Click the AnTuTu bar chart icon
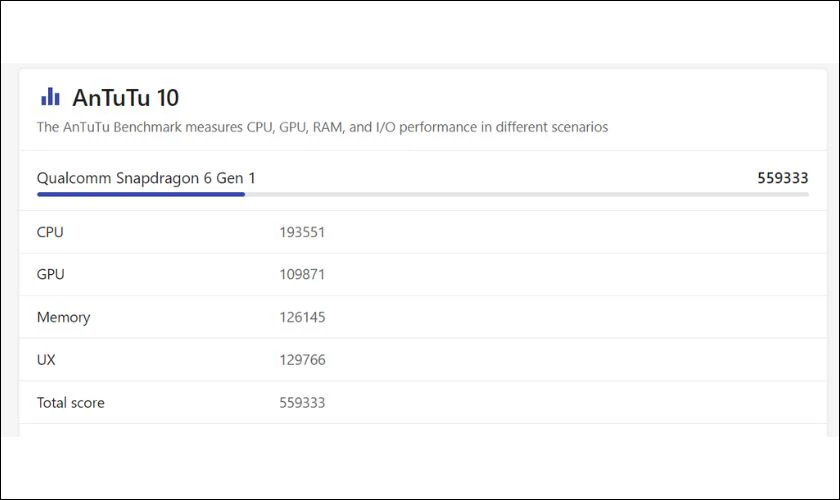The width and height of the screenshot is (840, 500). [50, 97]
